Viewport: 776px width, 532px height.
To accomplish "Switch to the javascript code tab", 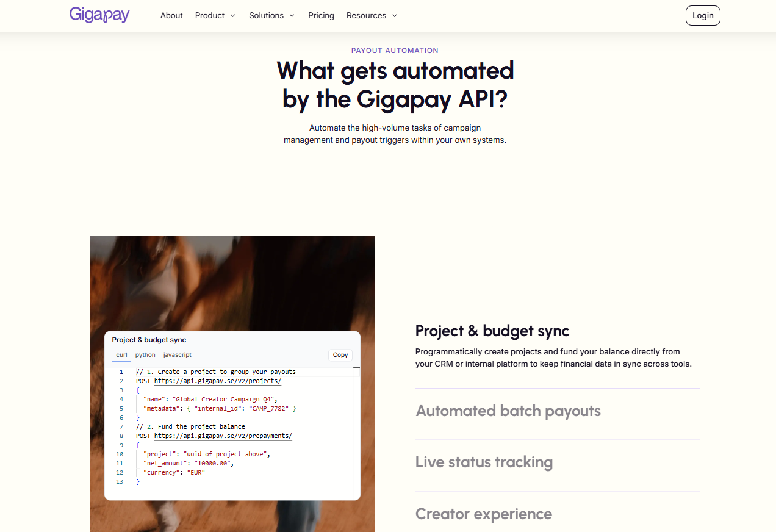I will (x=178, y=355).
